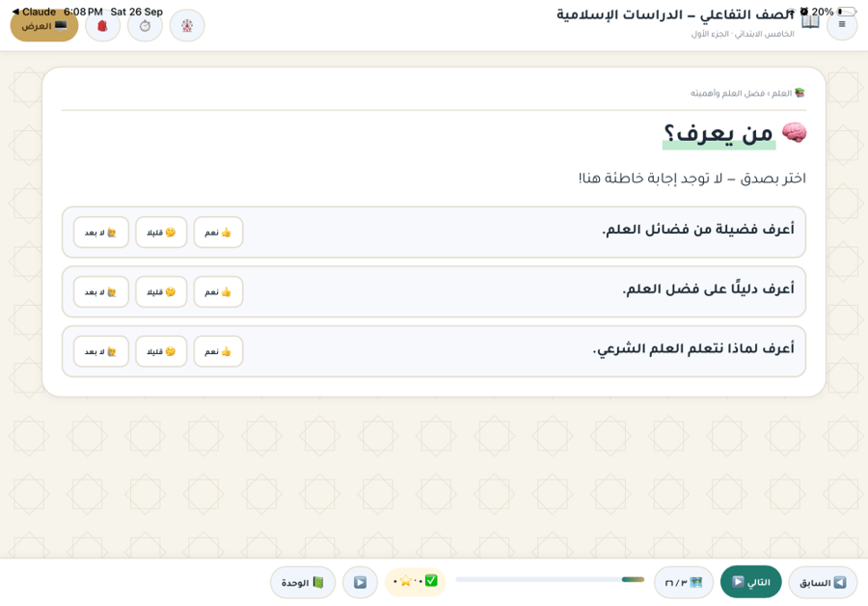This screenshot has width=868, height=606.
Task: Return to Claude app via back indicator
Action: pos(34,12)
